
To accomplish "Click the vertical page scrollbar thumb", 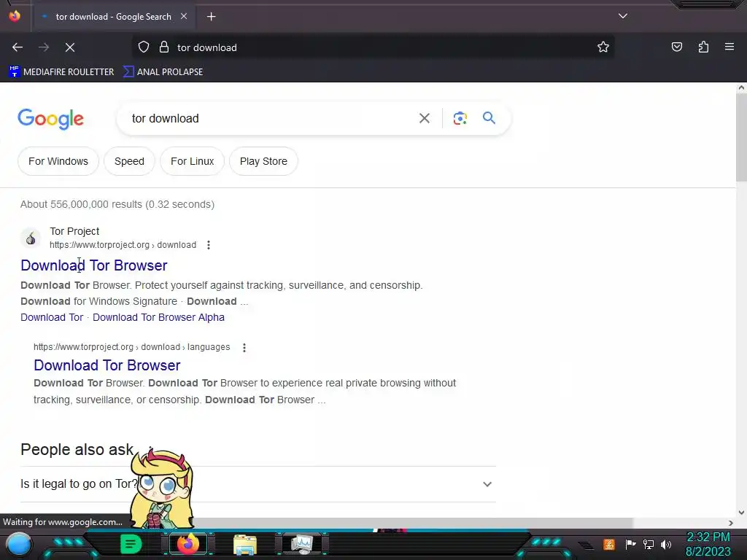I will [x=741, y=137].
